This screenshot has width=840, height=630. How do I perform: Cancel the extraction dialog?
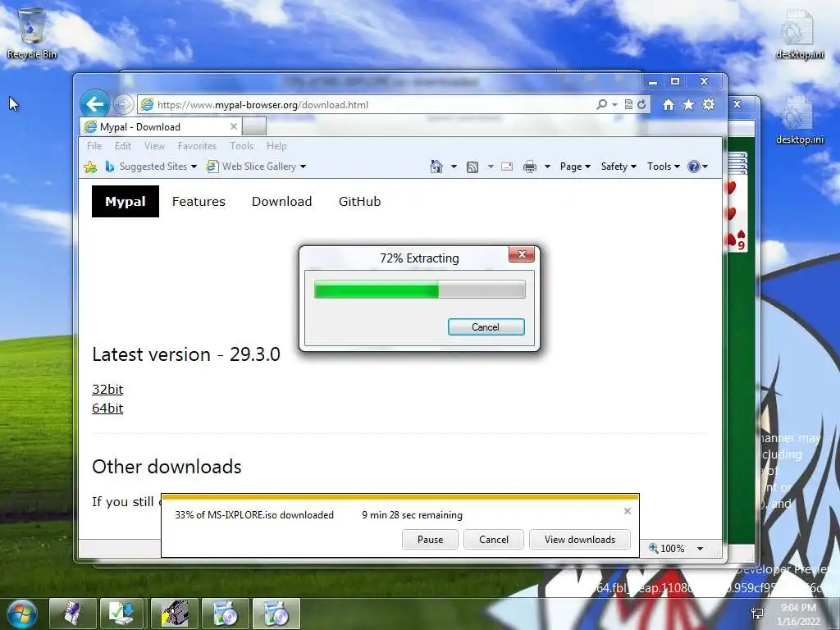coord(486,327)
